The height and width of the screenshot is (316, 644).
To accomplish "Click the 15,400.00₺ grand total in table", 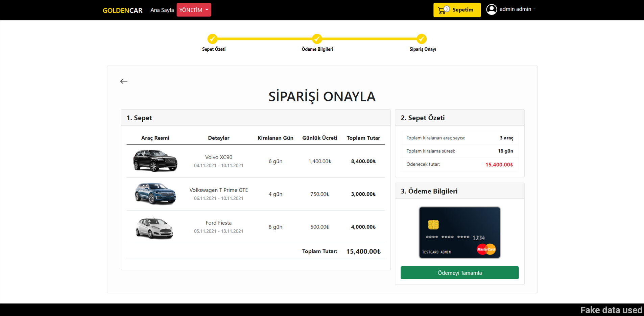I will 363,251.
